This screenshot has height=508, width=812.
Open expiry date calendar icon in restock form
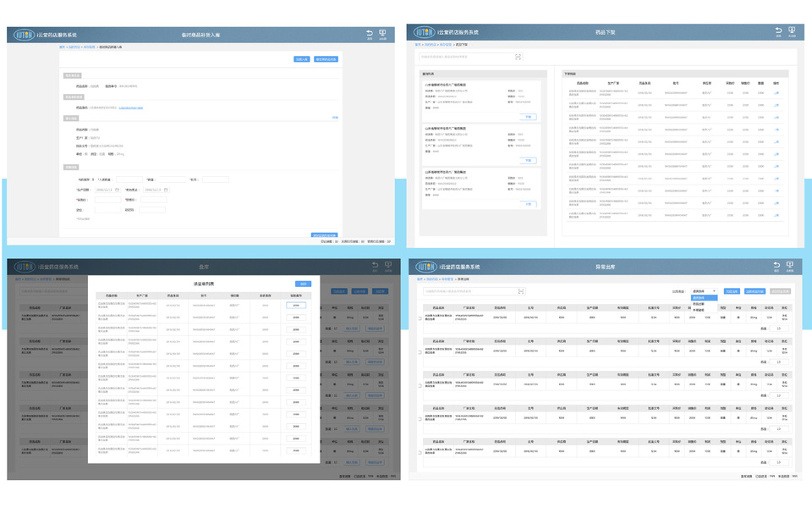166,190
